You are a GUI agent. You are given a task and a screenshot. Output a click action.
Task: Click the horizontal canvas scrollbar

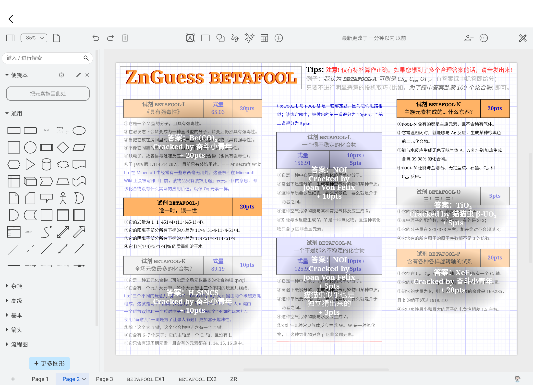click(316, 370)
